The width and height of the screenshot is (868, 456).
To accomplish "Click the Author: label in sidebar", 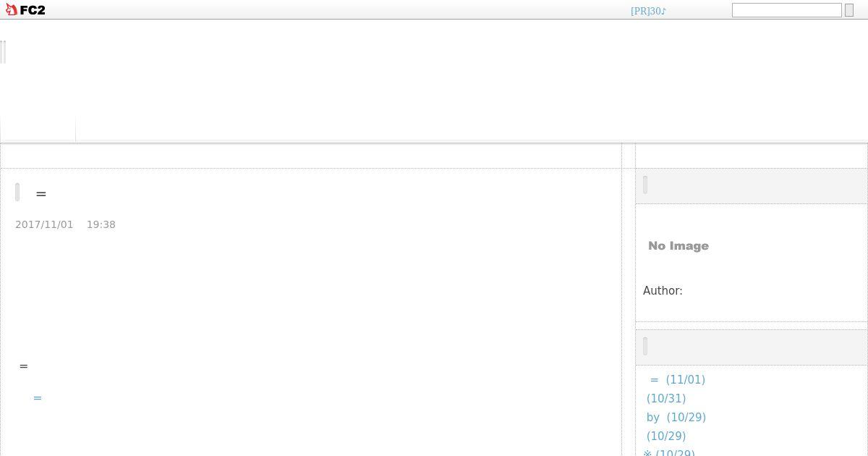I will [x=663, y=290].
